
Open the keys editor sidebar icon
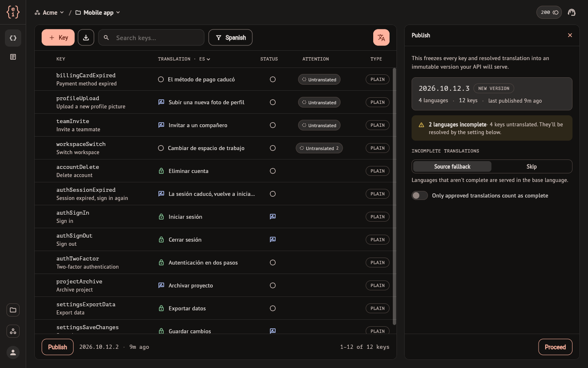click(x=13, y=38)
